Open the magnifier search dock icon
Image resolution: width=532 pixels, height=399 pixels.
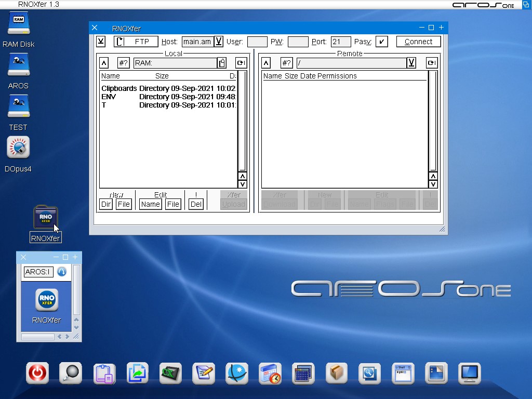coord(70,373)
